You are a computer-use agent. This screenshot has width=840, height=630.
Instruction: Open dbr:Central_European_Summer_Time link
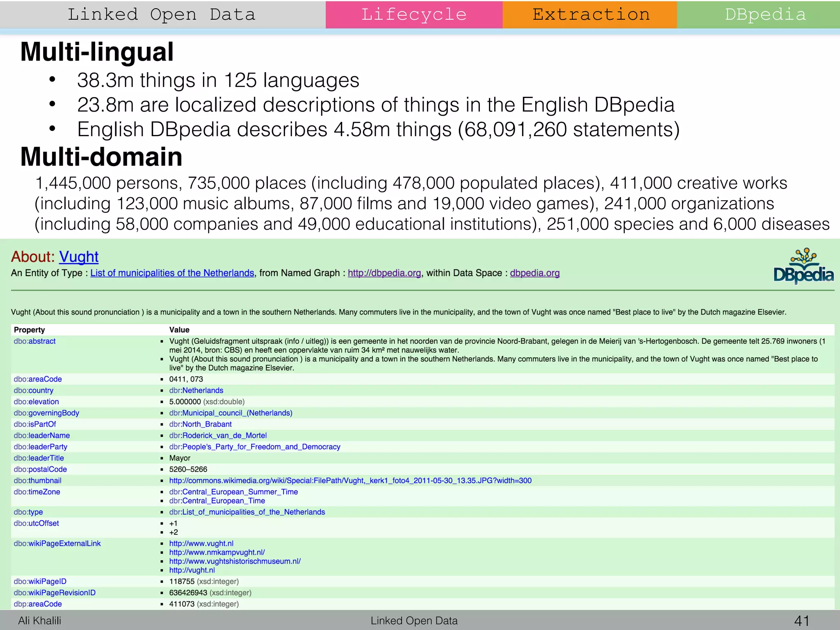233,492
